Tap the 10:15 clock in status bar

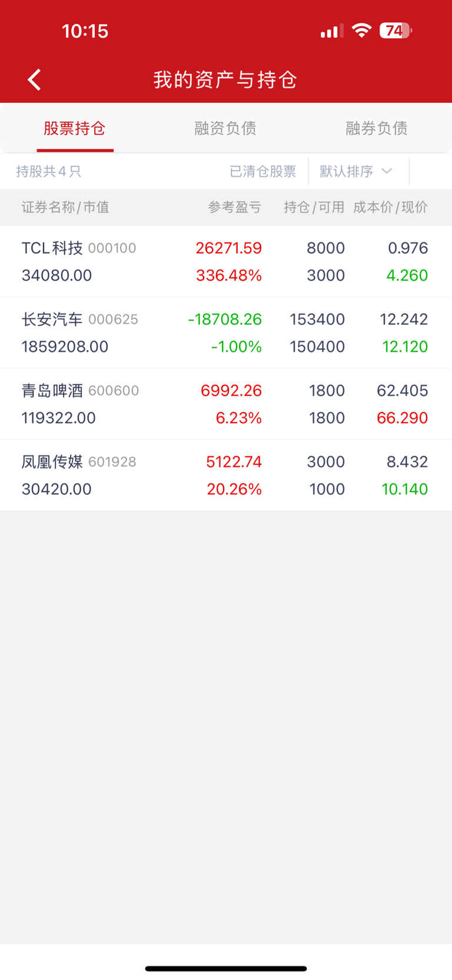coord(85,31)
